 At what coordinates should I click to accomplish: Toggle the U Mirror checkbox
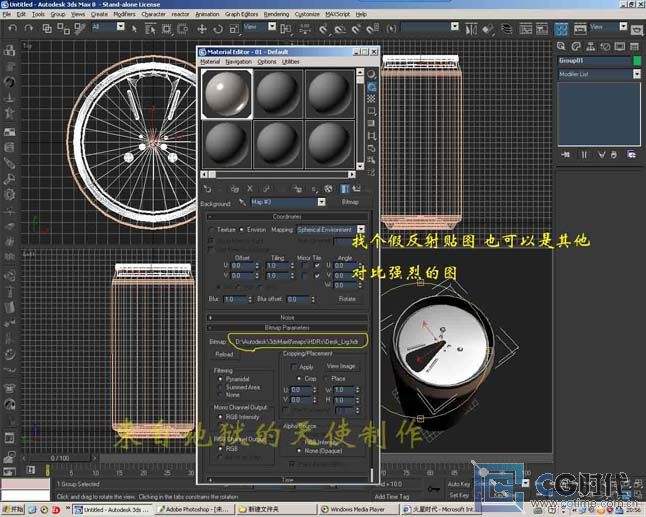305,266
